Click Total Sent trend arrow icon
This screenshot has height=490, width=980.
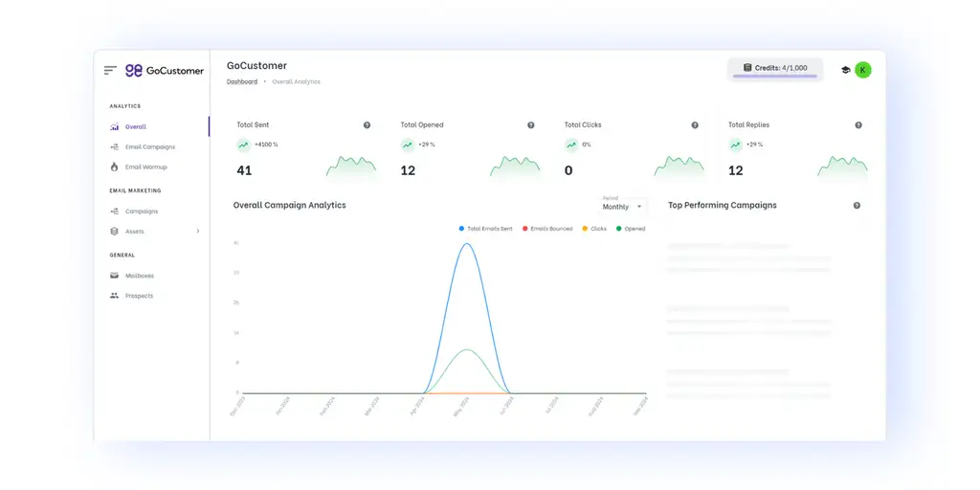[244, 145]
